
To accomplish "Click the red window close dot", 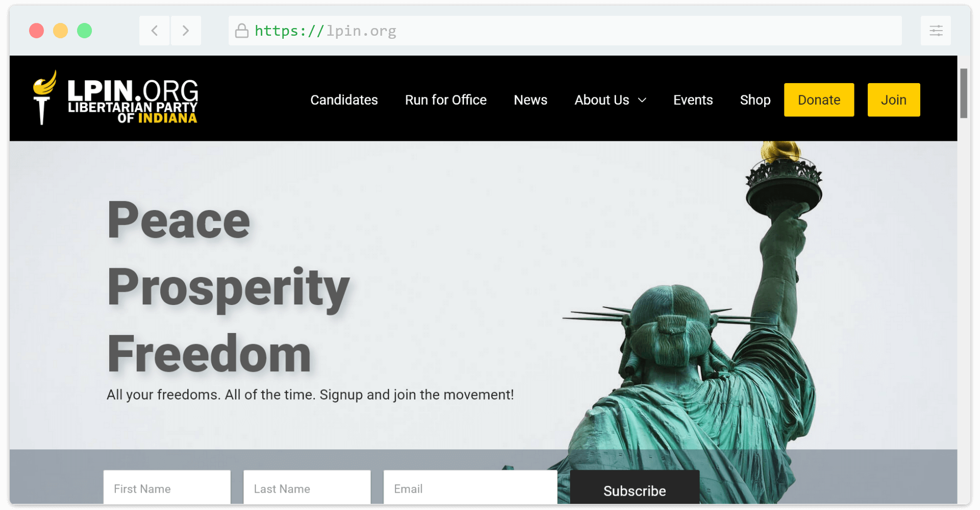I will coord(36,31).
